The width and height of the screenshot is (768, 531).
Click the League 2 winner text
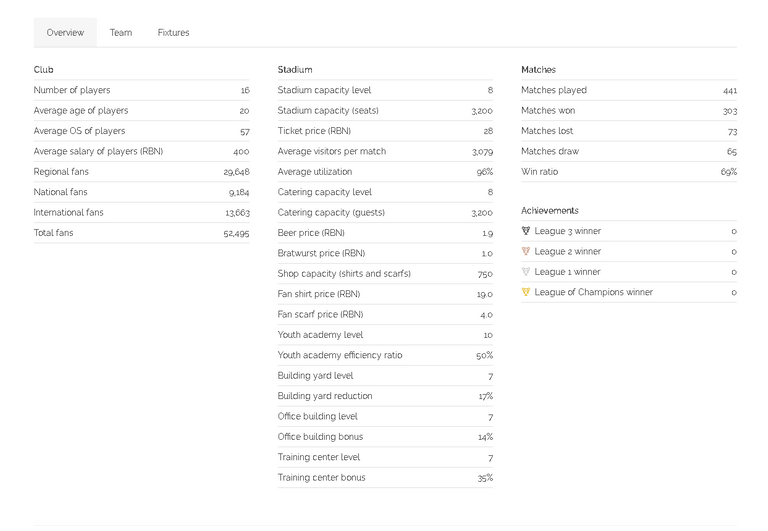pyautogui.click(x=568, y=251)
